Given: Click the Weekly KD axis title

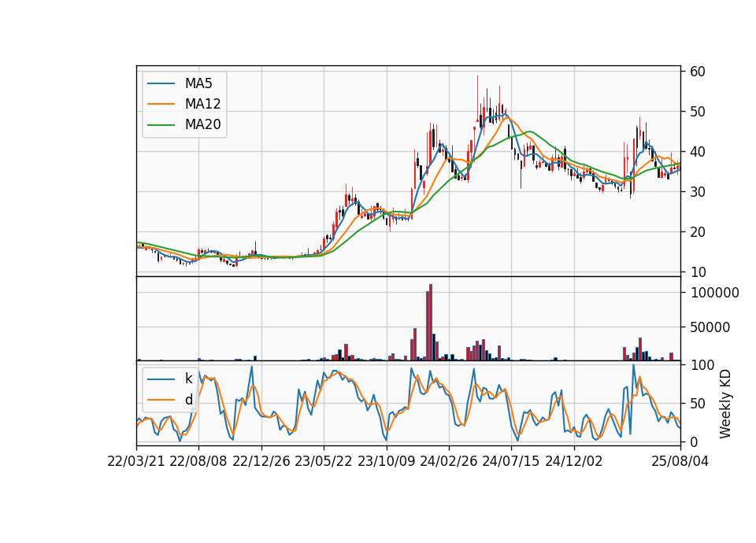Looking at the screenshot, I should click(725, 404).
